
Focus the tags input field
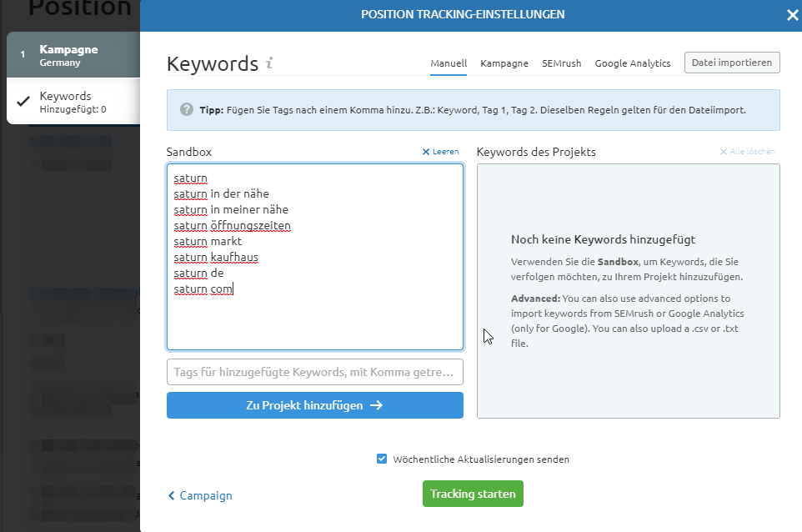pos(315,372)
